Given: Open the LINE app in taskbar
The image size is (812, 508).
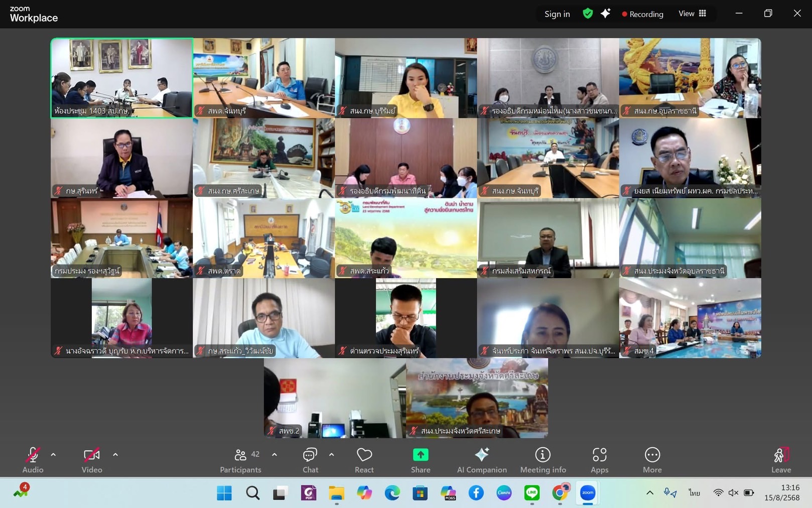Looking at the screenshot, I should [531, 493].
